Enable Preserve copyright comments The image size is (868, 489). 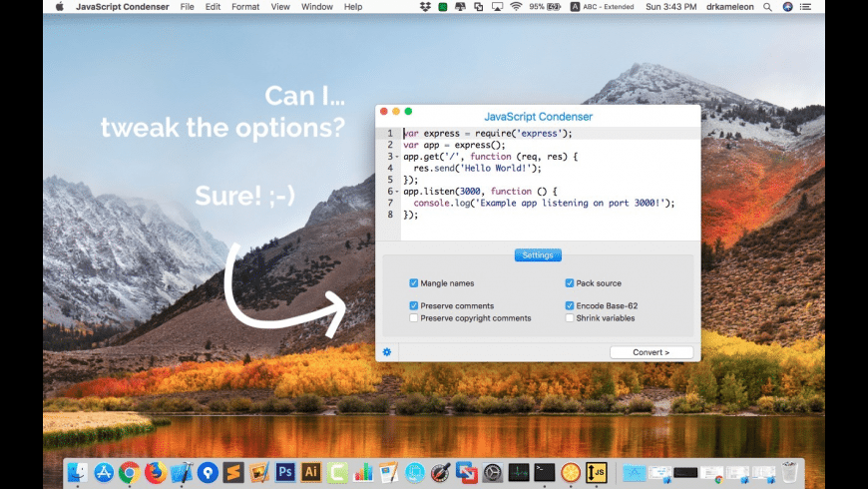[x=413, y=318]
